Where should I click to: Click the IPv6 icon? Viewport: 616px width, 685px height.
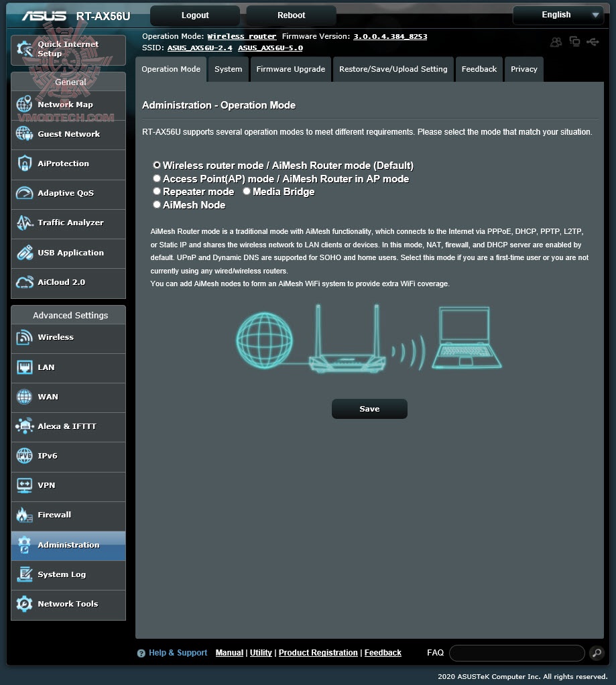24,456
